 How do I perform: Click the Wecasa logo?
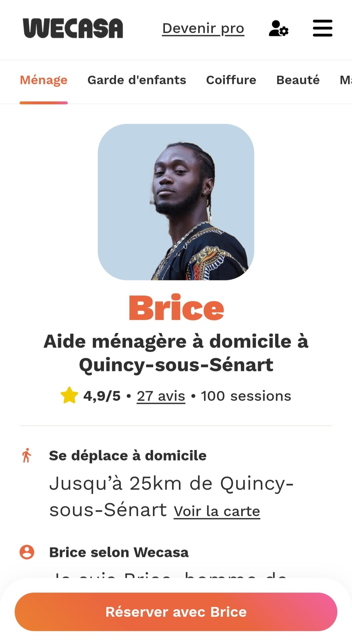coord(73,28)
